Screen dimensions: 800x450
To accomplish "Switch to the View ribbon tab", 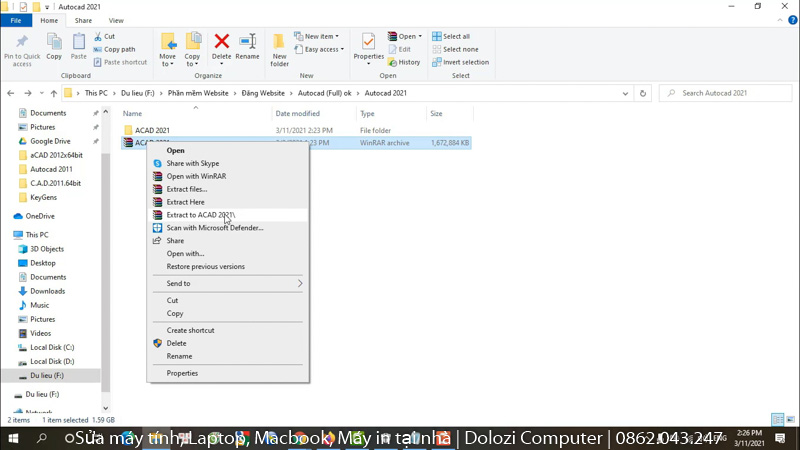I will coord(116,20).
